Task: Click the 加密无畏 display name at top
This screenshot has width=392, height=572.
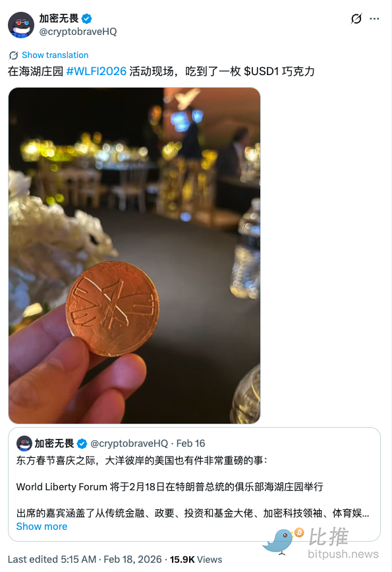Action: pos(59,18)
